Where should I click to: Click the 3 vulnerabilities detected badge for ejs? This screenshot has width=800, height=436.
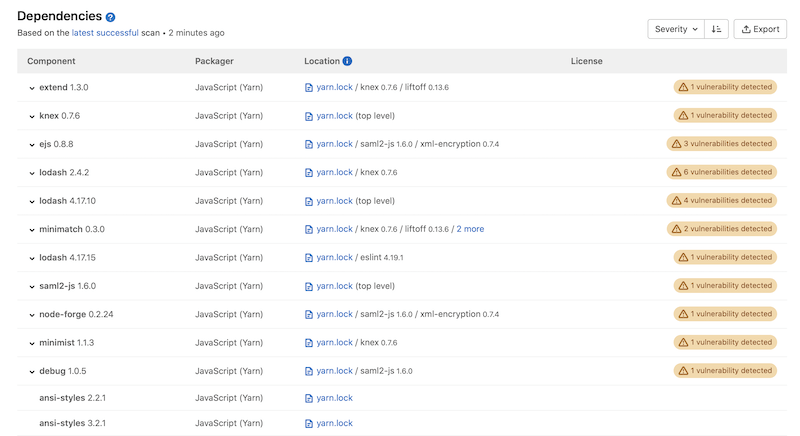pyautogui.click(x=722, y=144)
